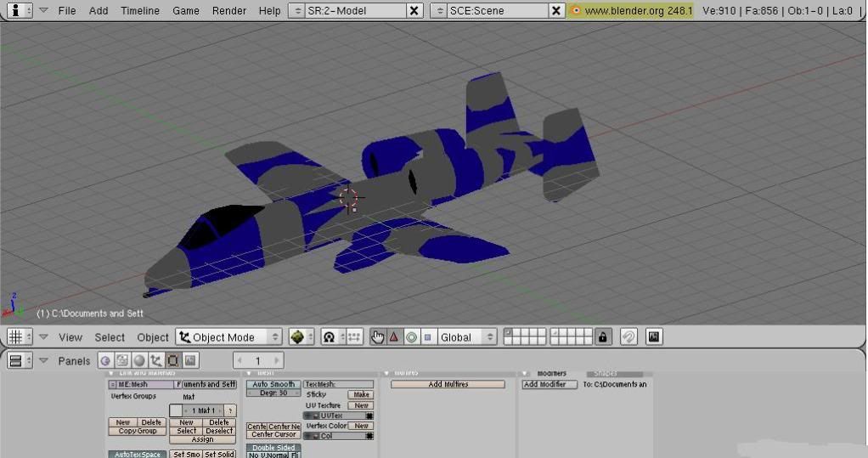Adjust the Degr: 30 slider
The height and width of the screenshot is (458, 868).
(273, 393)
